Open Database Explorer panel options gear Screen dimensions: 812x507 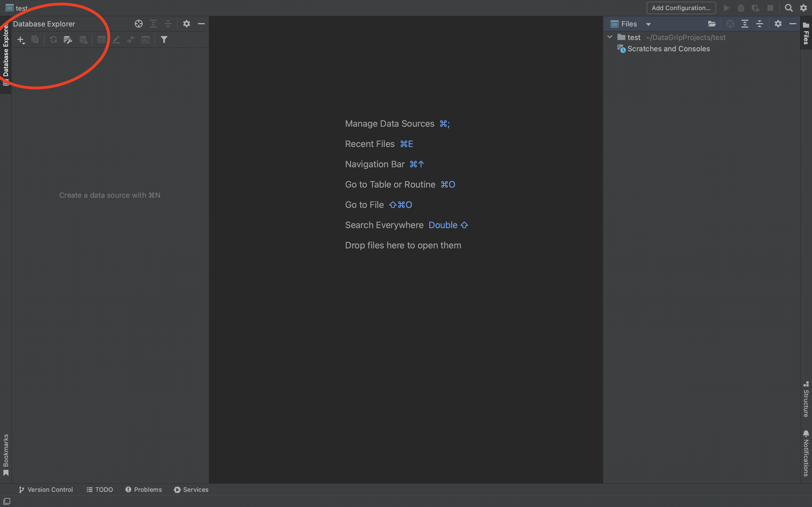tap(187, 24)
